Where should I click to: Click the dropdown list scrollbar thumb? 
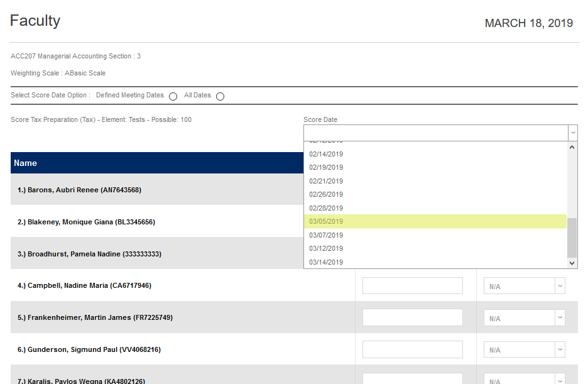[572, 238]
